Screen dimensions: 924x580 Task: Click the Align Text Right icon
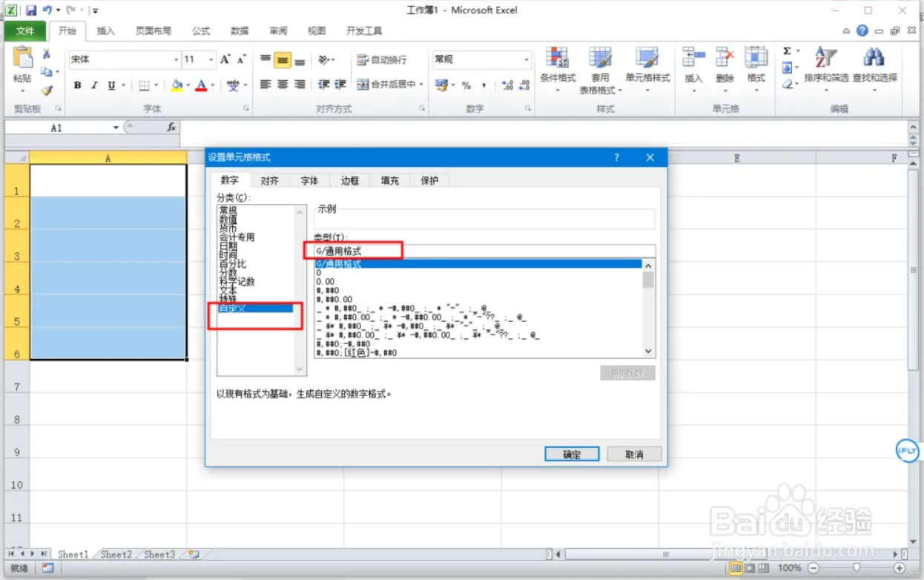pyautogui.click(x=300, y=85)
